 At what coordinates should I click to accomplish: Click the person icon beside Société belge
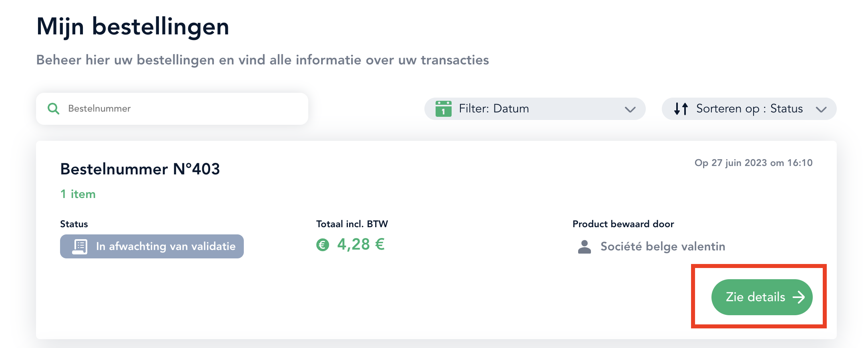click(x=585, y=247)
